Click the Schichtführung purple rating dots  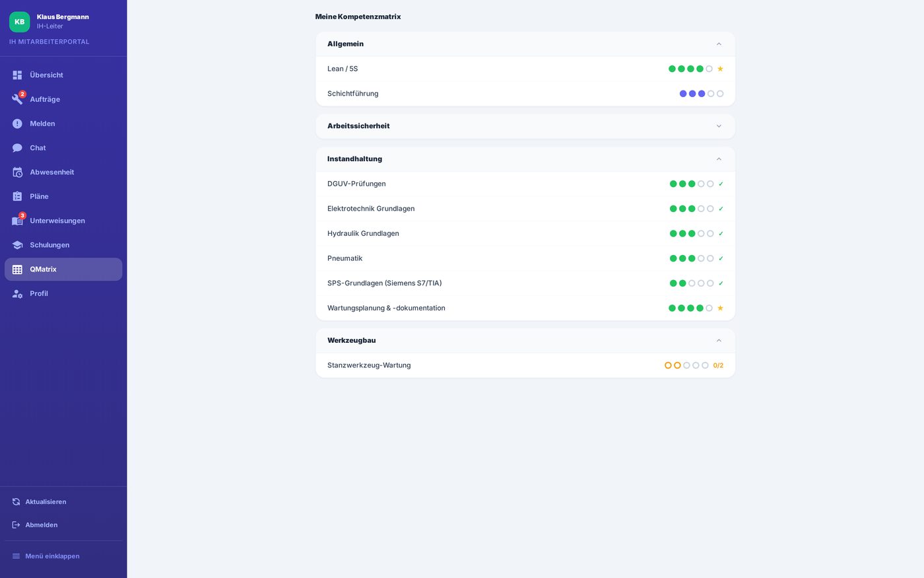click(x=702, y=94)
